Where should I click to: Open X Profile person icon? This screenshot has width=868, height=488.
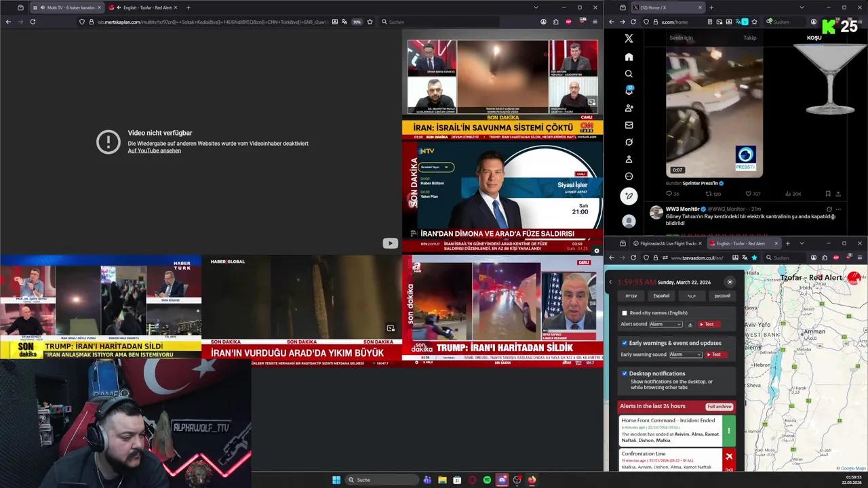(629, 159)
